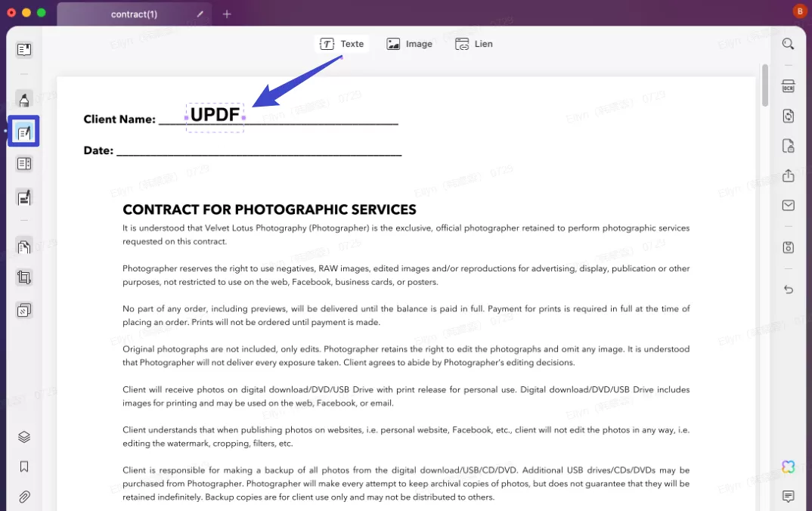Click the paragraph starting "Photographer reserves the right"
This screenshot has height=511, width=812.
pyautogui.click(x=406, y=275)
